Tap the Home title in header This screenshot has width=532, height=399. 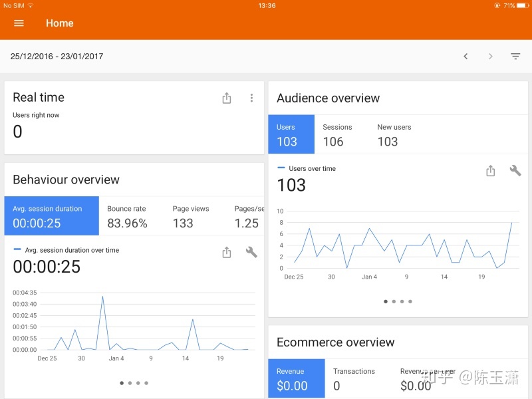60,23
